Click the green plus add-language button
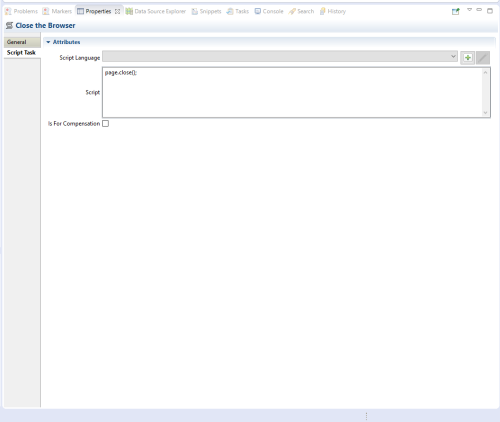Image resolution: width=500 pixels, height=422 pixels. tap(468, 58)
